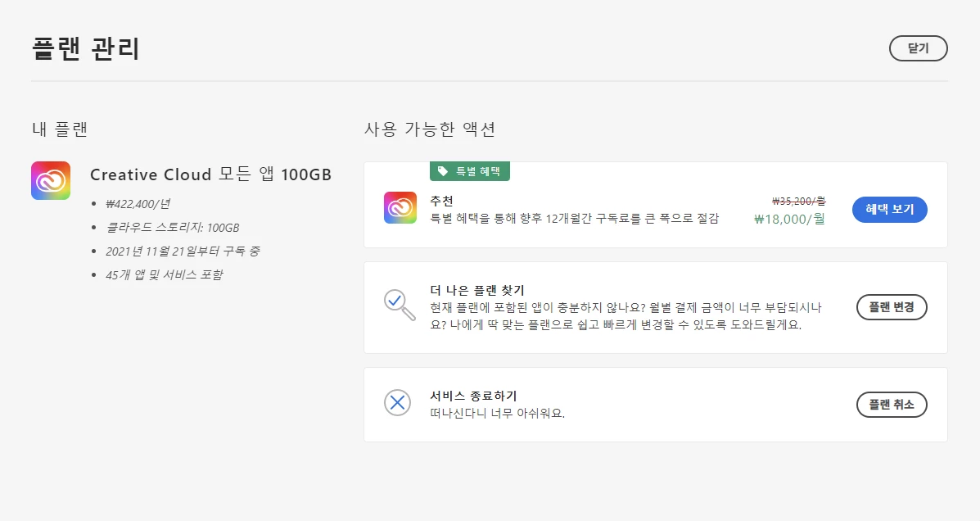Click the 닫기 button

[x=918, y=48]
